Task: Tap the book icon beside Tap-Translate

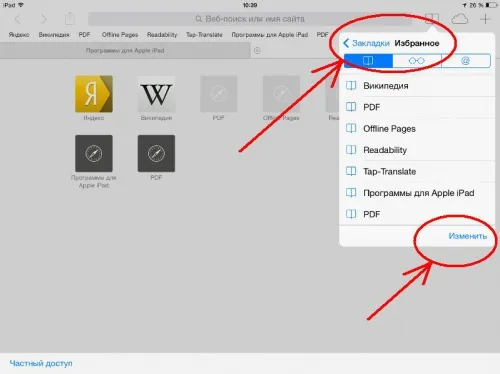Action: click(x=351, y=171)
